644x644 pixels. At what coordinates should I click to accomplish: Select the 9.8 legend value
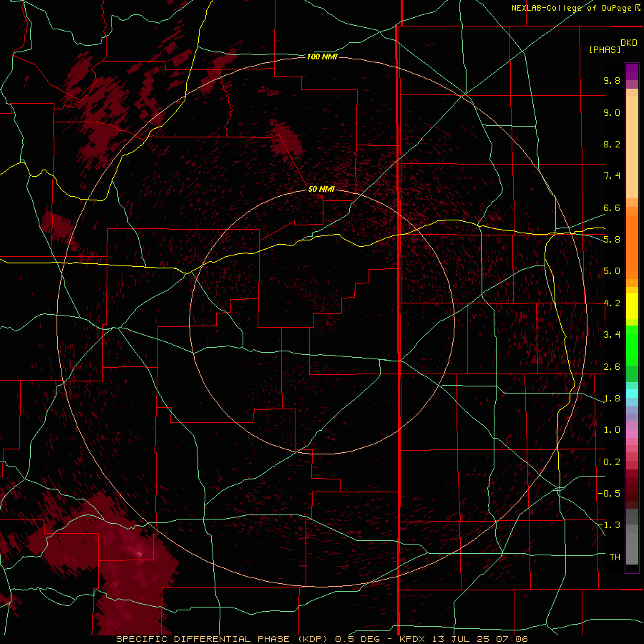point(612,80)
